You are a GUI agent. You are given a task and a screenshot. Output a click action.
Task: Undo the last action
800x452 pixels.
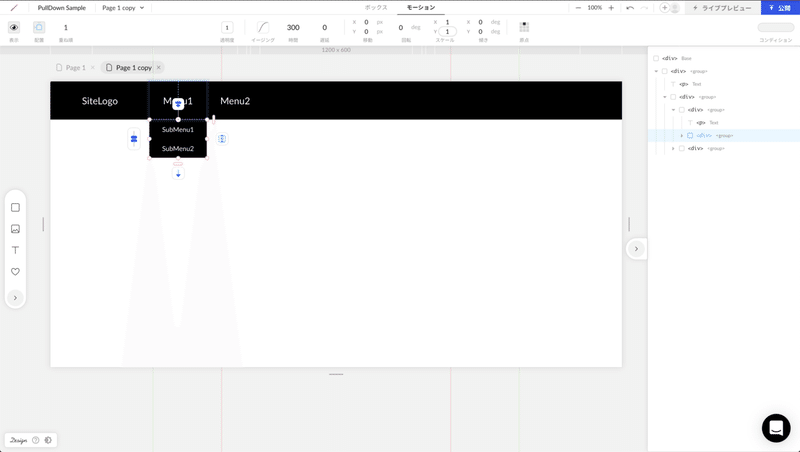tap(630, 8)
